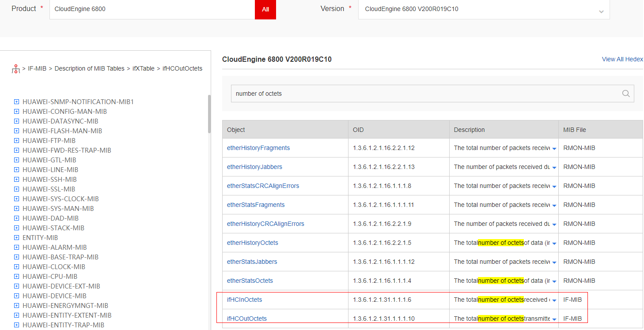Expand HUAWEI-FWD-RES-TRAP-MIB node
644x330 pixels.
point(16,150)
